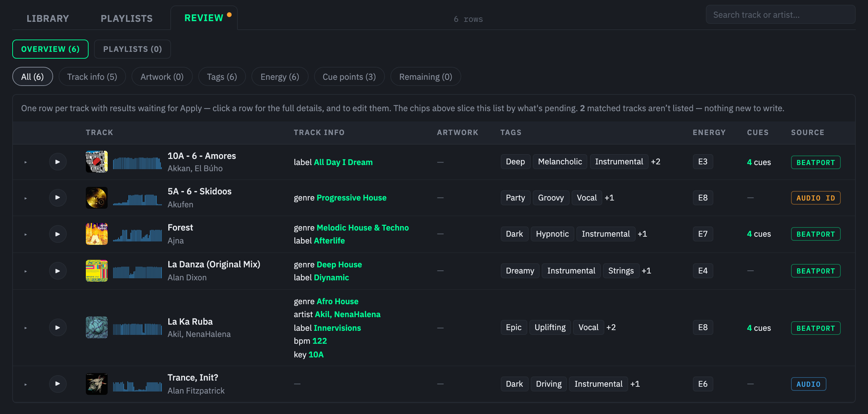This screenshot has width=868, height=414.
Task: Seek in the 10A - 6 - Amores waveform
Action: tap(137, 162)
